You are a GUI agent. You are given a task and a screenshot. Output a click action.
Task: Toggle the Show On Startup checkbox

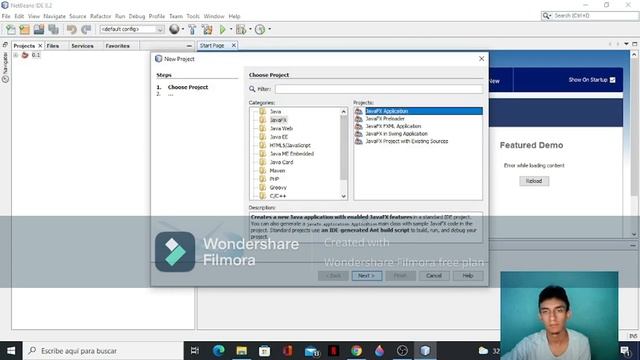pyautogui.click(x=612, y=80)
